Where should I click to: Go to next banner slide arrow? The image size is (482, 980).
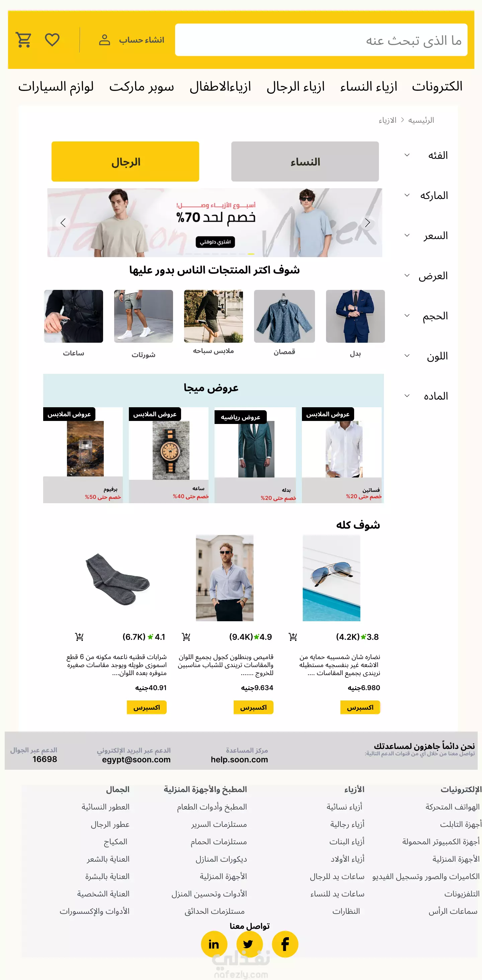[368, 223]
